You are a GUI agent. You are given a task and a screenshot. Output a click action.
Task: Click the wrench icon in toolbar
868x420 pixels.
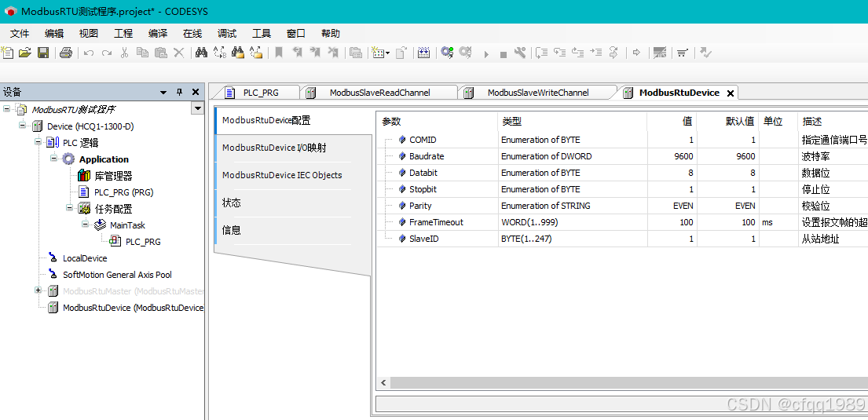pos(519,53)
